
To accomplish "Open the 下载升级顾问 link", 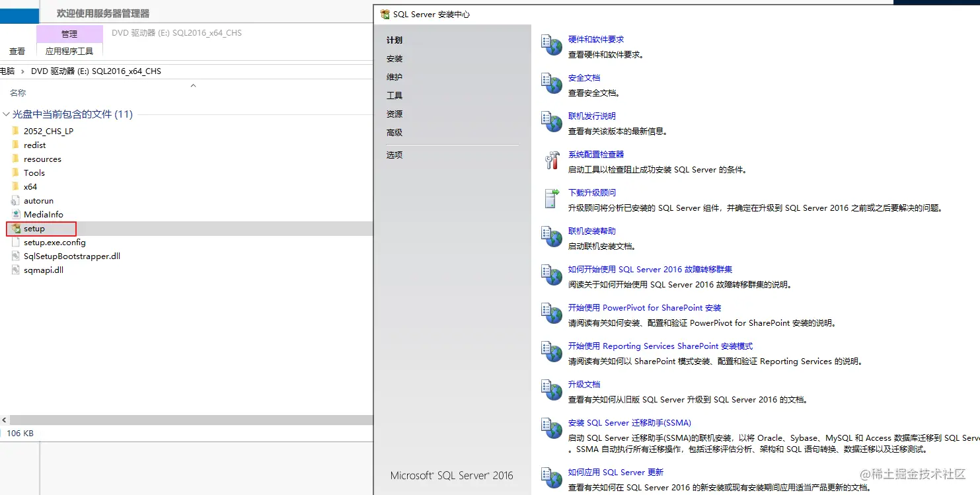I will [x=592, y=193].
